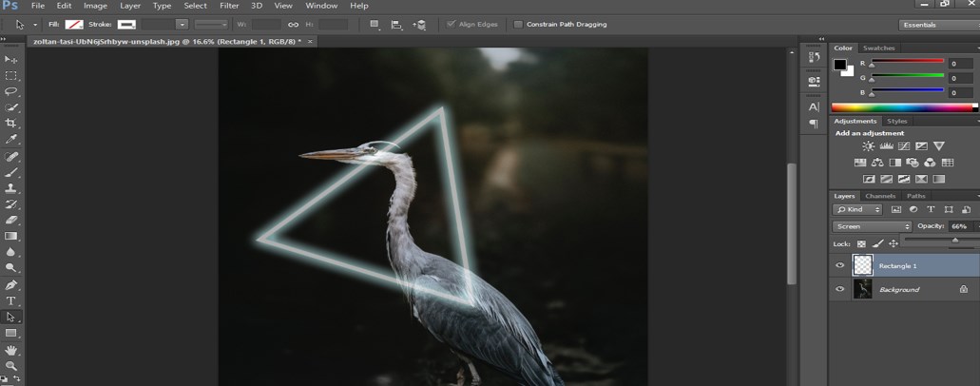Toggle lock image pixels brush icon
This screenshot has width=980, height=386.
click(878, 243)
